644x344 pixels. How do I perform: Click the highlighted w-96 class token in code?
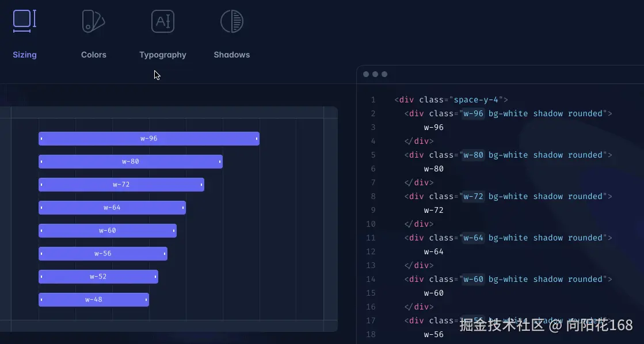[472, 113]
